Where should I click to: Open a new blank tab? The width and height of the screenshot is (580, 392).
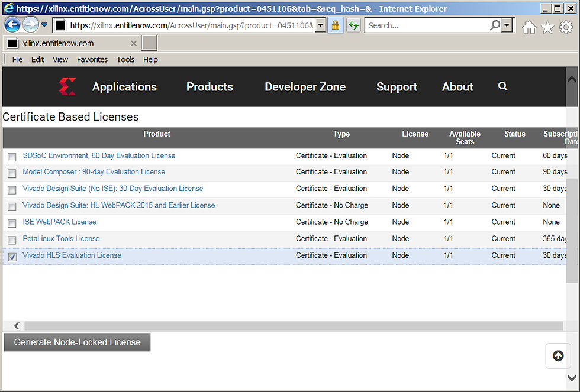coord(149,43)
